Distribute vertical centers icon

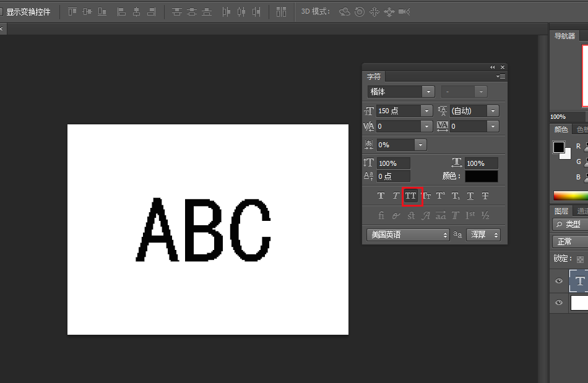(192, 12)
